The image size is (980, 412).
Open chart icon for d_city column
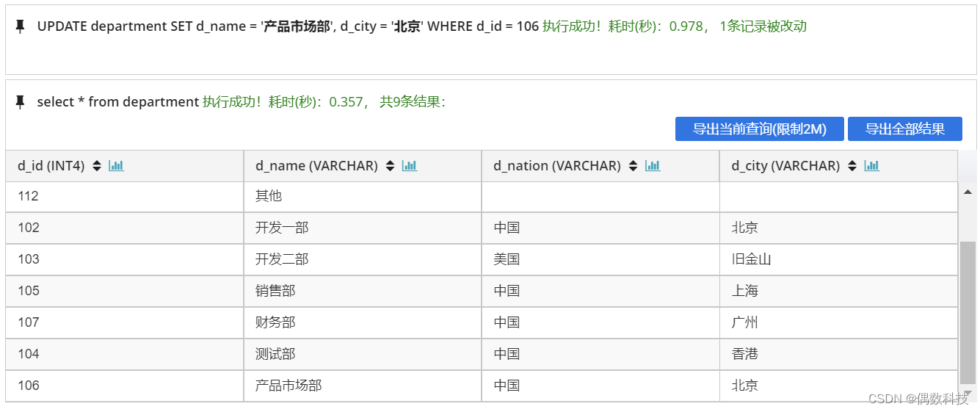point(871,166)
